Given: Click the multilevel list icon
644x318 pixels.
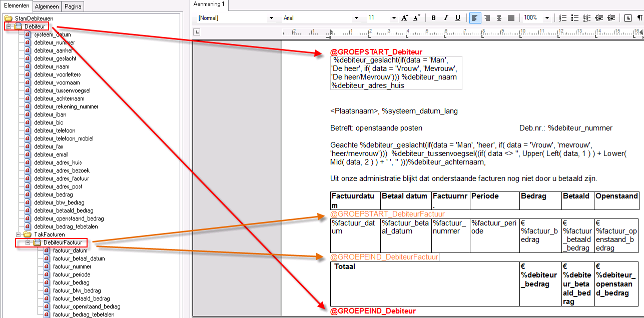Looking at the screenshot, I should [x=587, y=18].
